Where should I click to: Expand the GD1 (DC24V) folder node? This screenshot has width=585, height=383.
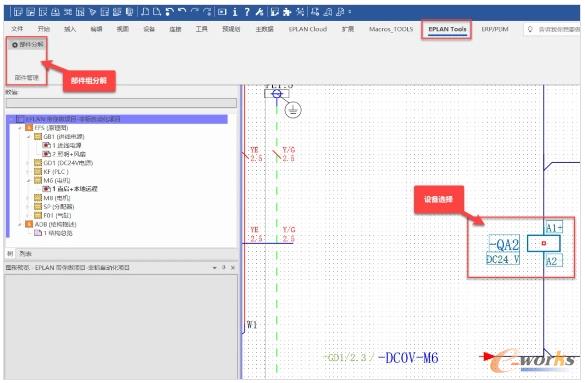(x=28, y=163)
